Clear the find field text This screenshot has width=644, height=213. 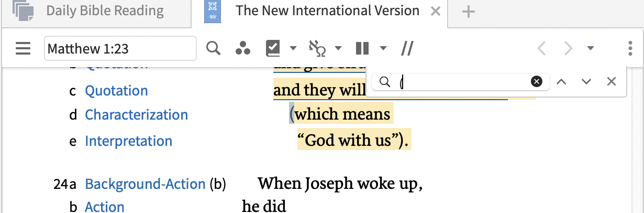point(536,81)
